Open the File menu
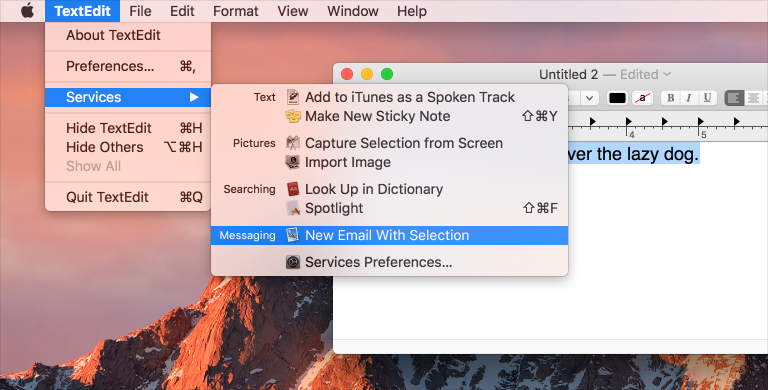Image resolution: width=768 pixels, height=390 pixels. (x=140, y=11)
